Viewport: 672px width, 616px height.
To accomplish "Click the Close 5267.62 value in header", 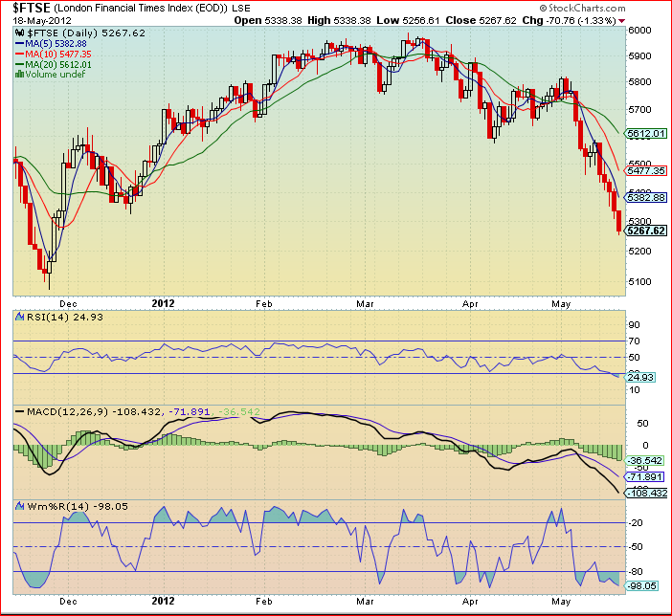I will pos(481,20).
